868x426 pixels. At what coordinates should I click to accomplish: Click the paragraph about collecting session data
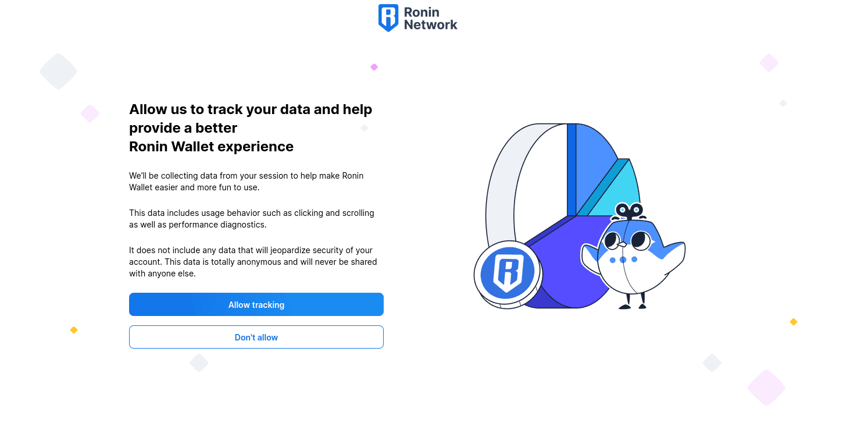coord(246,182)
